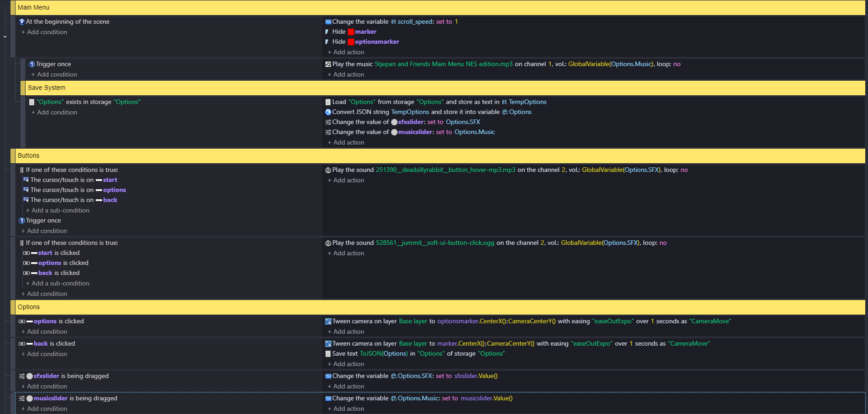Click 'optionsmarker.CenterX();CameraCenterY()' in the tween action
This screenshot has width=868, height=414.
click(x=496, y=321)
